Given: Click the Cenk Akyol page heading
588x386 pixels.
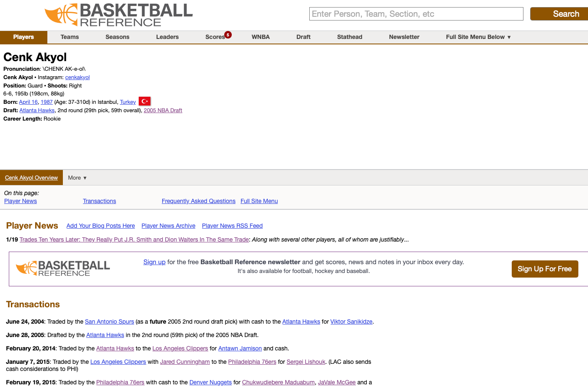Looking at the screenshot, I should click(35, 57).
